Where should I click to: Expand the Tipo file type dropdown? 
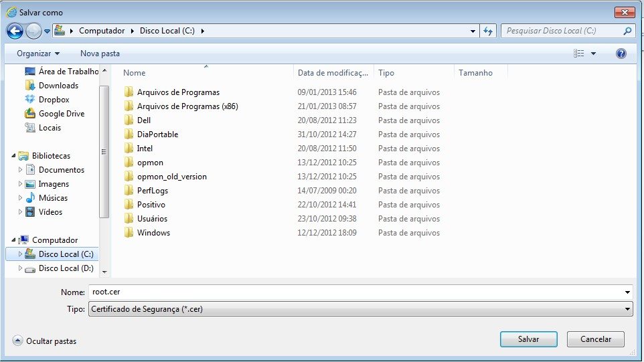[627, 309]
